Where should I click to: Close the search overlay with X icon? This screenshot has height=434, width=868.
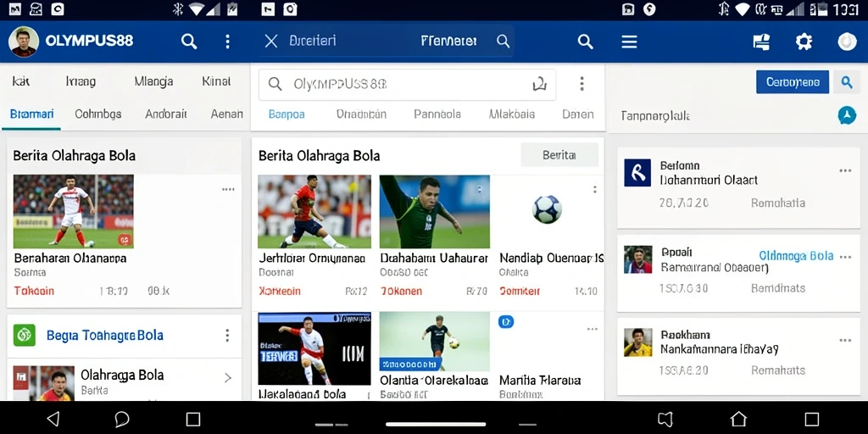click(270, 41)
